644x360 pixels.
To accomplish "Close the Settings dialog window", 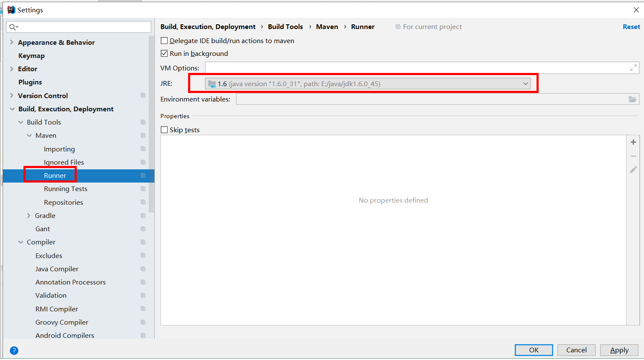I will 636,10.
